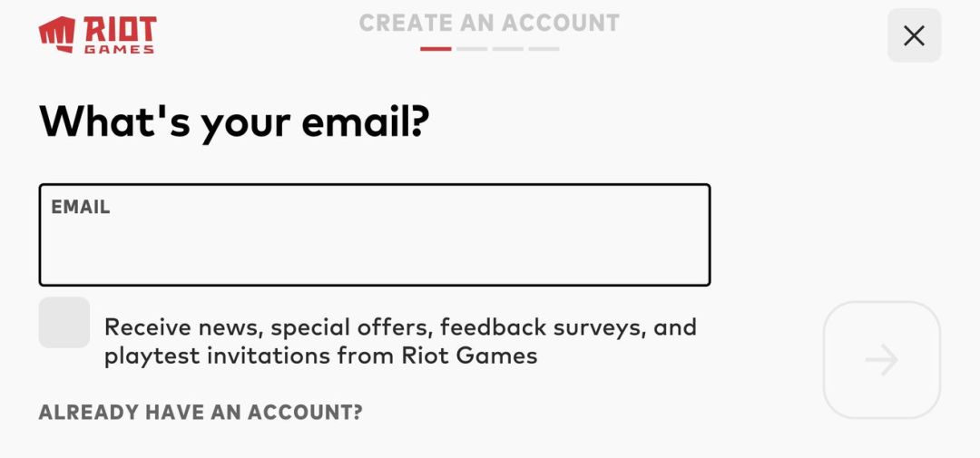
Task: Click "playtest invitations from Riot Games" label line
Action: 320,356
